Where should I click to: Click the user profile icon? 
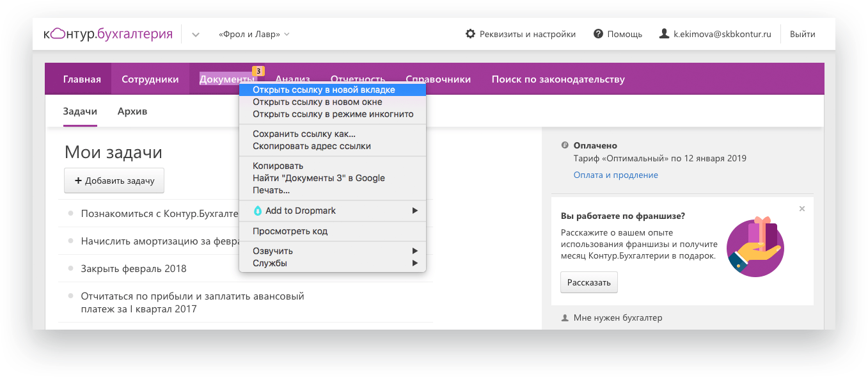coord(664,34)
